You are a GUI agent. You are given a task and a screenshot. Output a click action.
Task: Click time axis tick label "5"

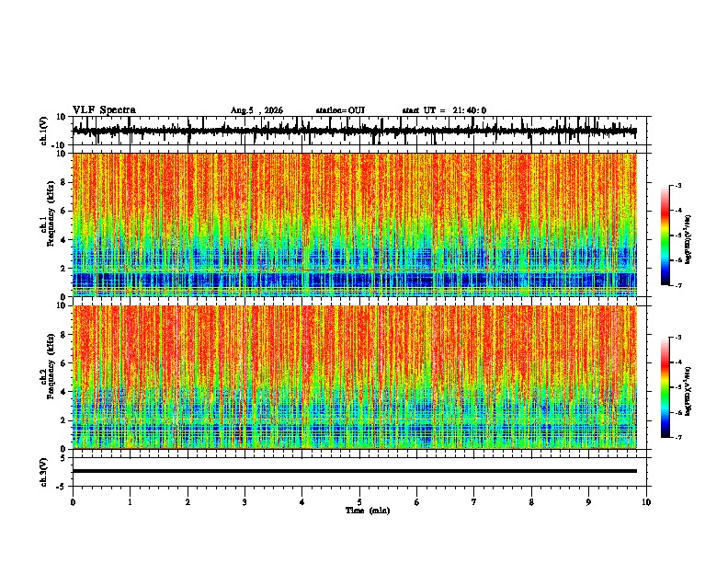[359, 502]
